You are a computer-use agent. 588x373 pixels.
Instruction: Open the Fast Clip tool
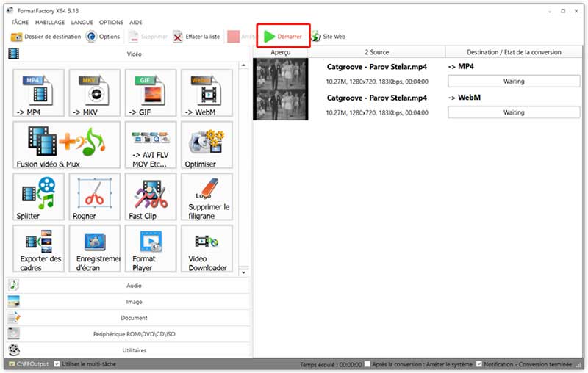click(x=151, y=197)
